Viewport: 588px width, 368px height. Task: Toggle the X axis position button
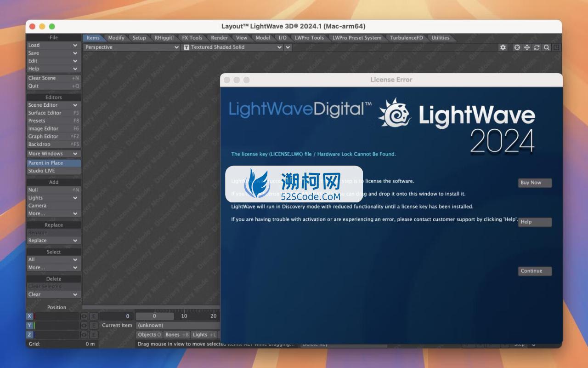click(x=30, y=316)
